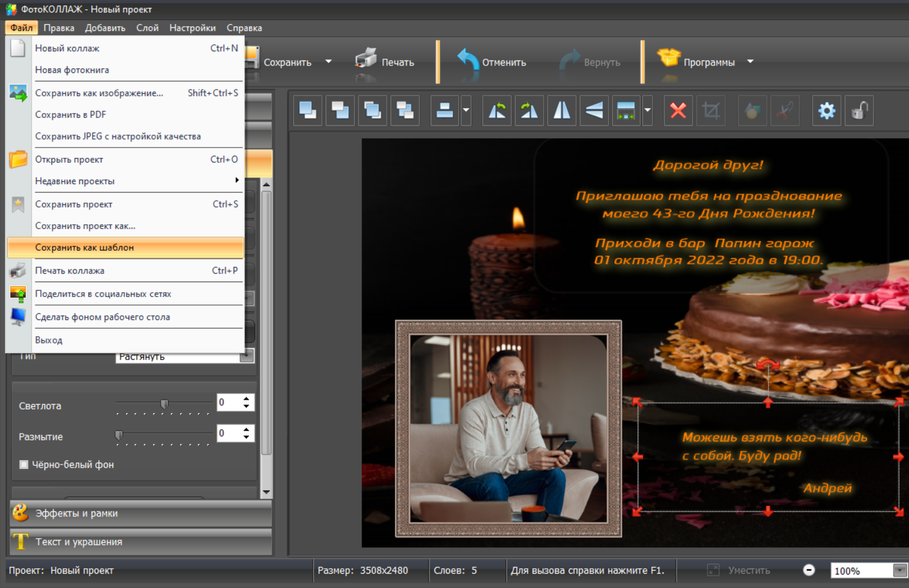Viewport: 909px width, 588px height.
Task: Click the crop tool icon in the toolbar
Action: coord(711,111)
